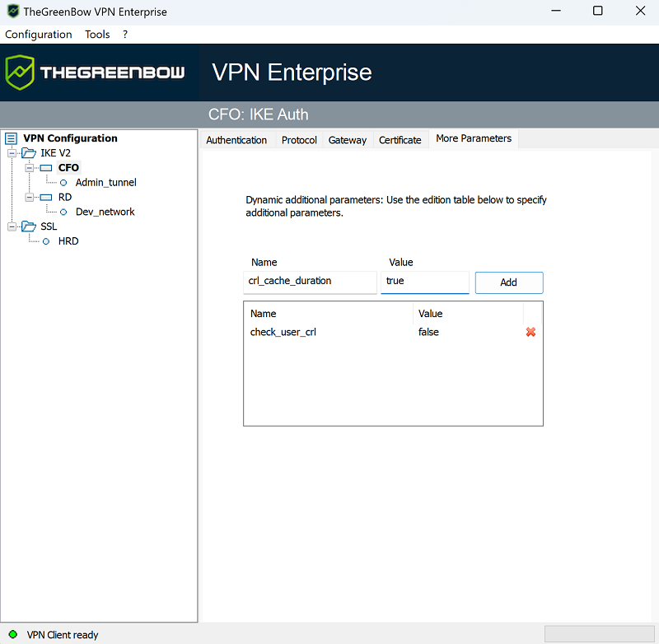Maximize the TheGreenBow VPN Enterprise window
Viewport: 659px width, 644px height.
(598, 11)
